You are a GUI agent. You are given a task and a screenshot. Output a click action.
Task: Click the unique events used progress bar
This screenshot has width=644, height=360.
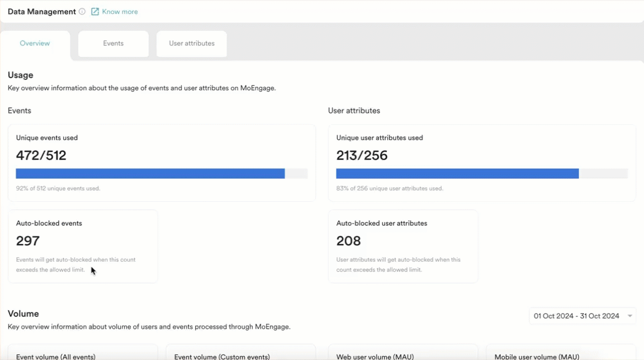(162, 174)
